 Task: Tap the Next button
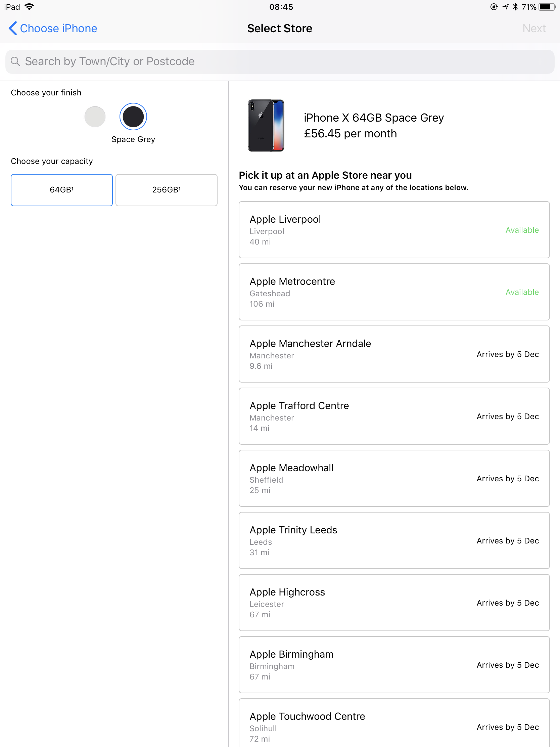coord(534,28)
